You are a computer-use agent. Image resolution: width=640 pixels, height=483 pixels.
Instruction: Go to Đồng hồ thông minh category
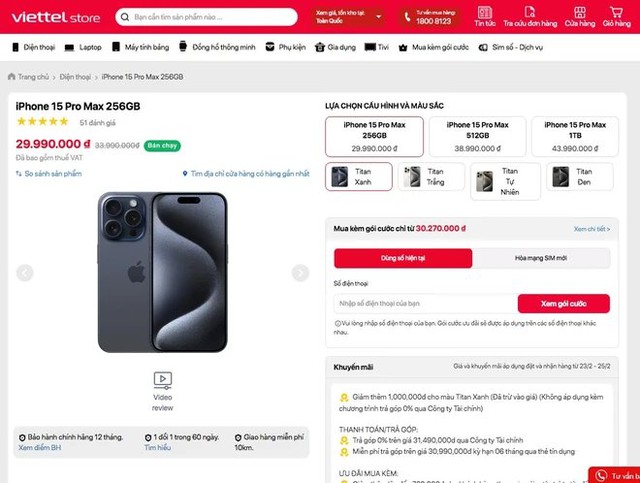pyautogui.click(x=218, y=47)
